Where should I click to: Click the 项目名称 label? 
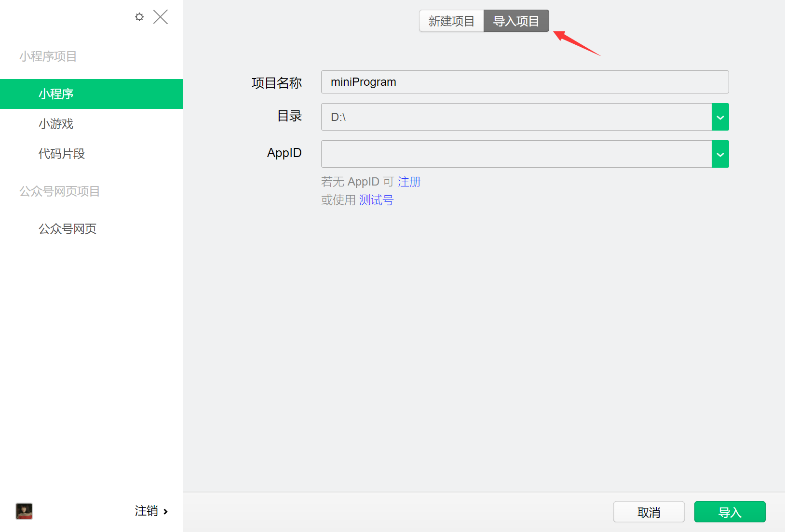277,83
